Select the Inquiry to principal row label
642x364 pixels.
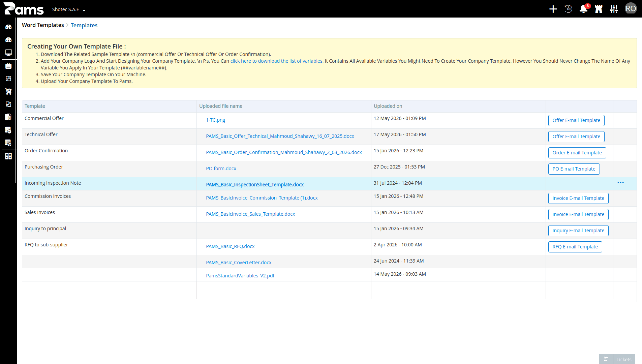45,229
